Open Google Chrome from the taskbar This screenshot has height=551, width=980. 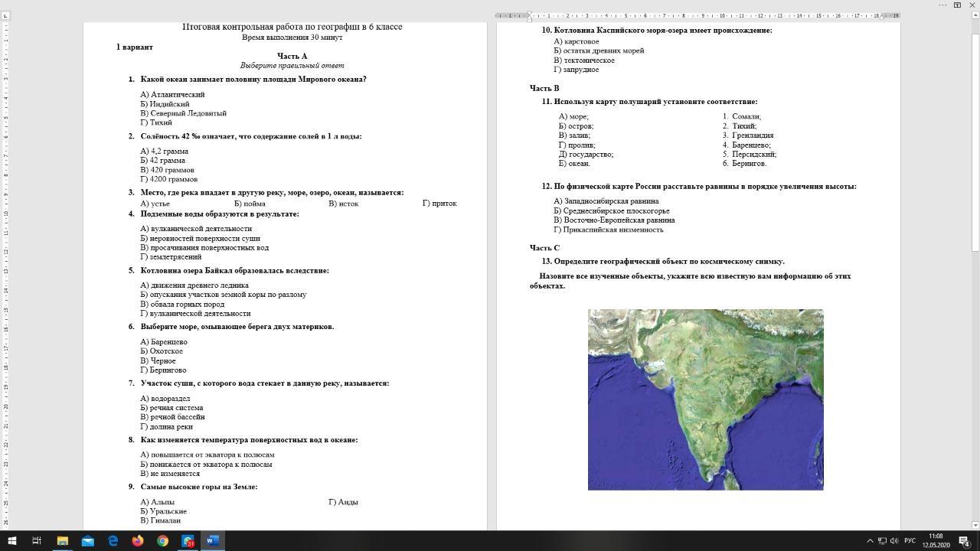(x=163, y=541)
